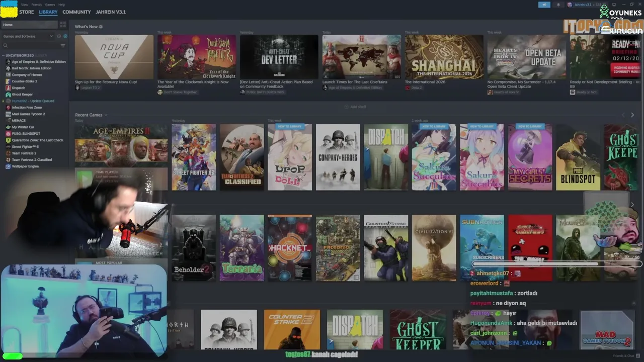The height and width of the screenshot is (362, 644).
Task: Click the Add shelf button
Action: pos(355,107)
